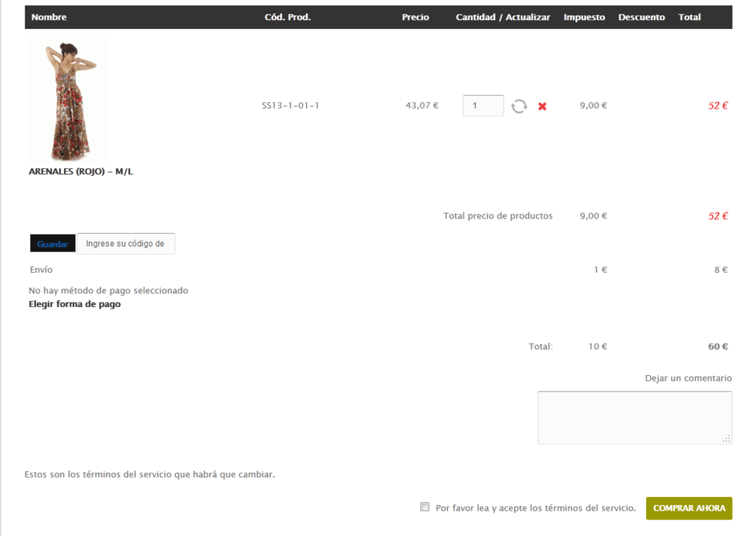The height and width of the screenshot is (536, 756).
Task: Click No hay método de pago seleccionado text
Action: point(109,291)
